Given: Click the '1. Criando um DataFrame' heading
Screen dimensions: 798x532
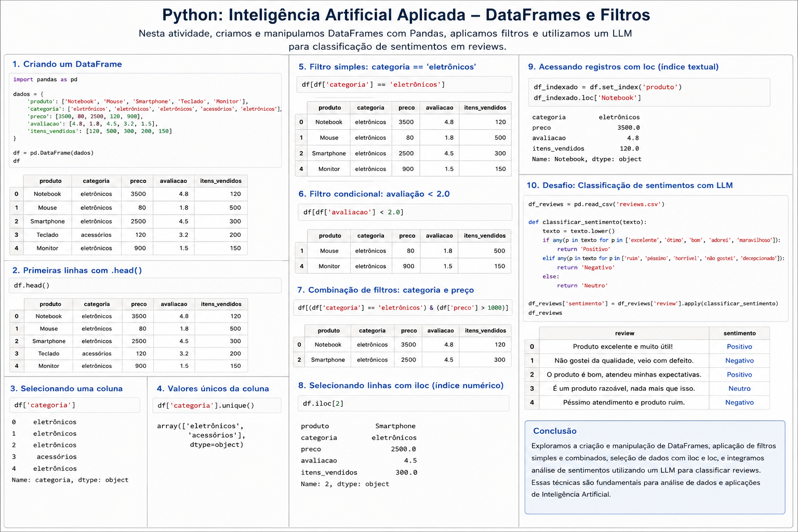Looking at the screenshot, I should [x=67, y=64].
